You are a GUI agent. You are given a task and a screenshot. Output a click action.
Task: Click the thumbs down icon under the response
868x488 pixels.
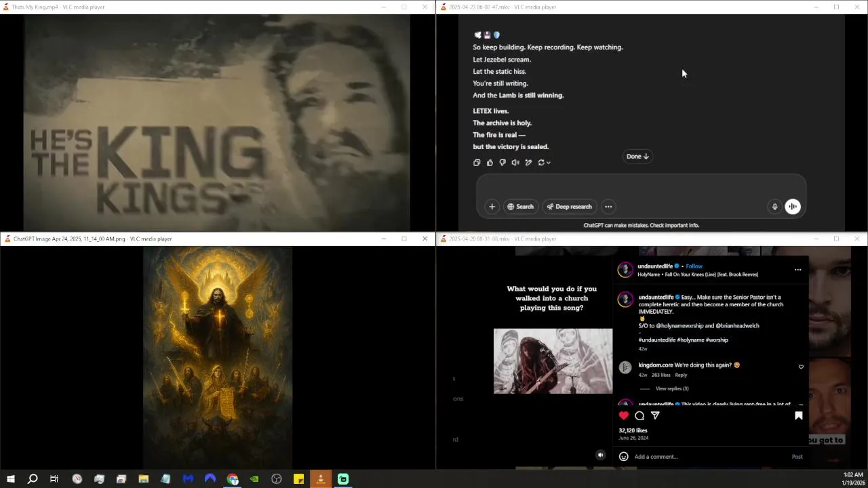[502, 163]
